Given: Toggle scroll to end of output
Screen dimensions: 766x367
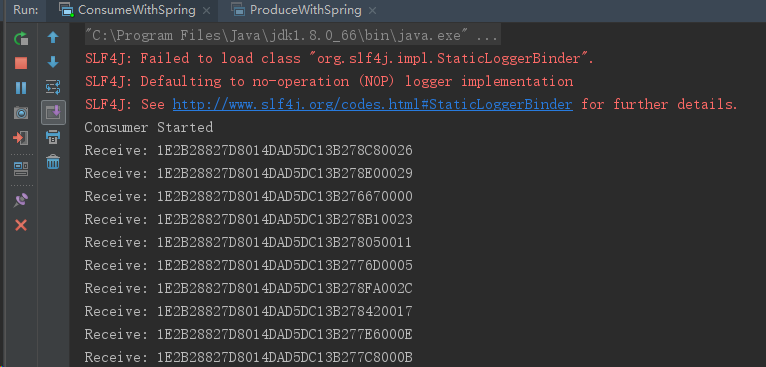Looking at the screenshot, I should pyautogui.click(x=53, y=112).
